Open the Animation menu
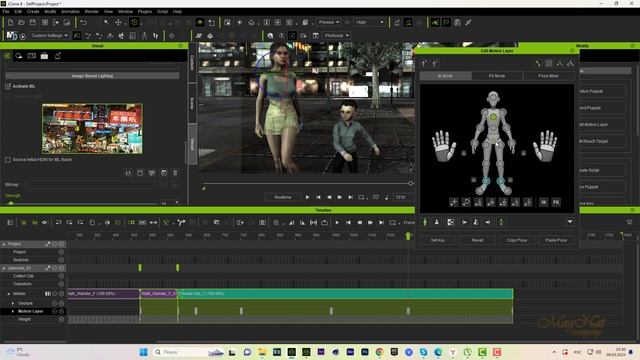Viewport: 640px width, 360px height. pyautogui.click(x=70, y=11)
